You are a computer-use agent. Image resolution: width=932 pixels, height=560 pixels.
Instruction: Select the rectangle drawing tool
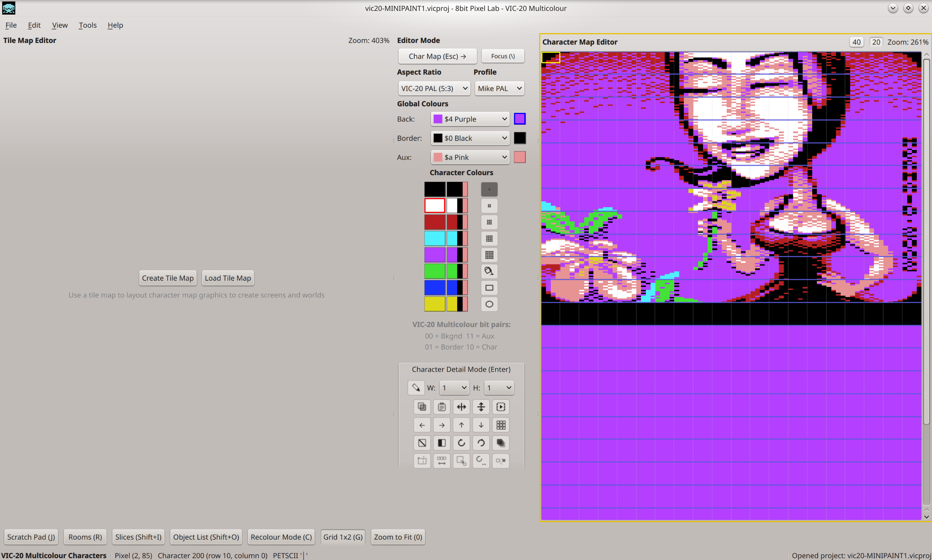(x=489, y=288)
